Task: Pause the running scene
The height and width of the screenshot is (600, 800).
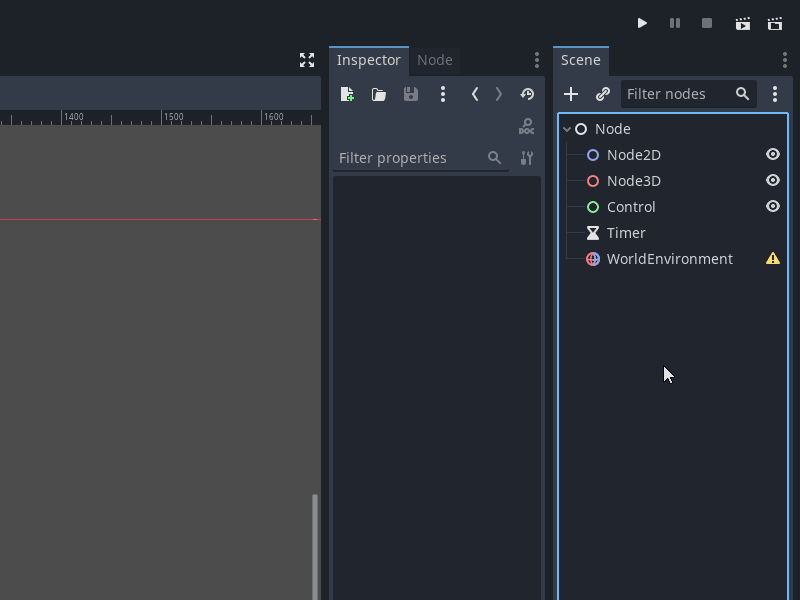Action: click(675, 23)
